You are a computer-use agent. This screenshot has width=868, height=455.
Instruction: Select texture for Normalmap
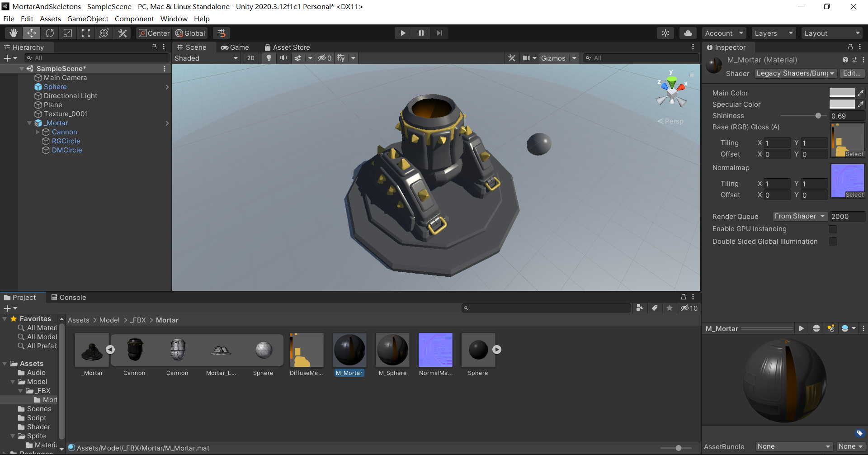854,195
